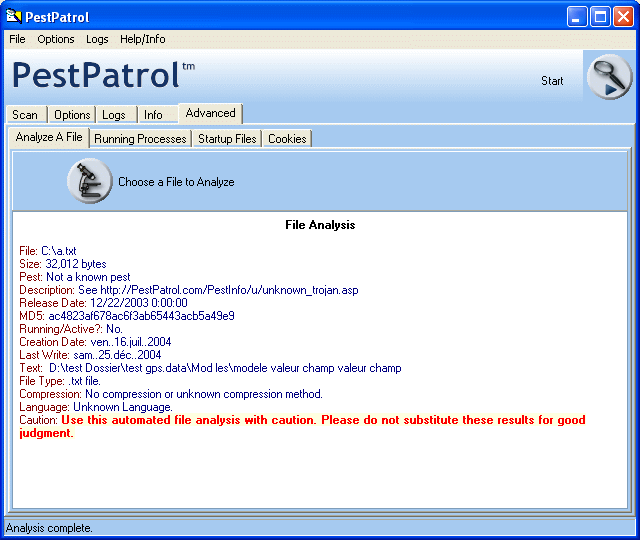Click the Size: 32,012 bytes line

pyautogui.click(x=63, y=264)
